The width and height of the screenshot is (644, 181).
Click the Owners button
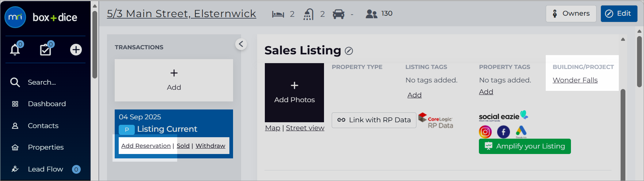(x=571, y=14)
